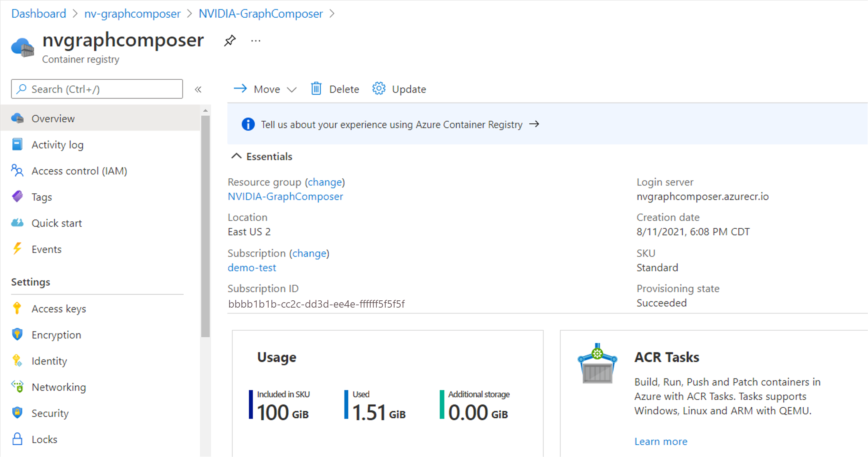Click the collapse sidebar arrow
Viewport: 868px width, 457px height.
coord(199,89)
